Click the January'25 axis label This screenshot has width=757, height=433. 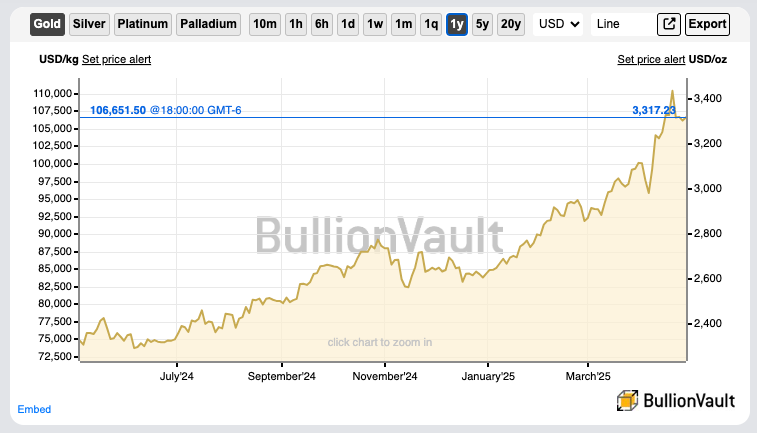pyautogui.click(x=488, y=376)
